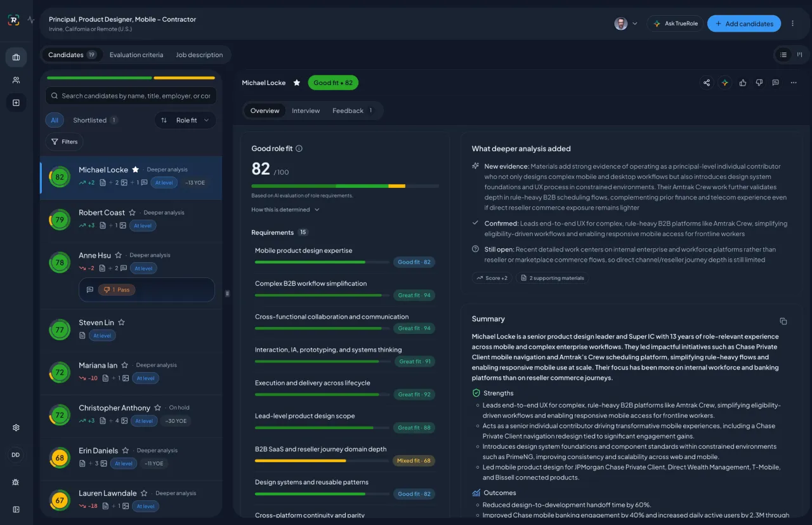
Task: Open the Mixed fit 68 requirement badge
Action: pos(414,461)
